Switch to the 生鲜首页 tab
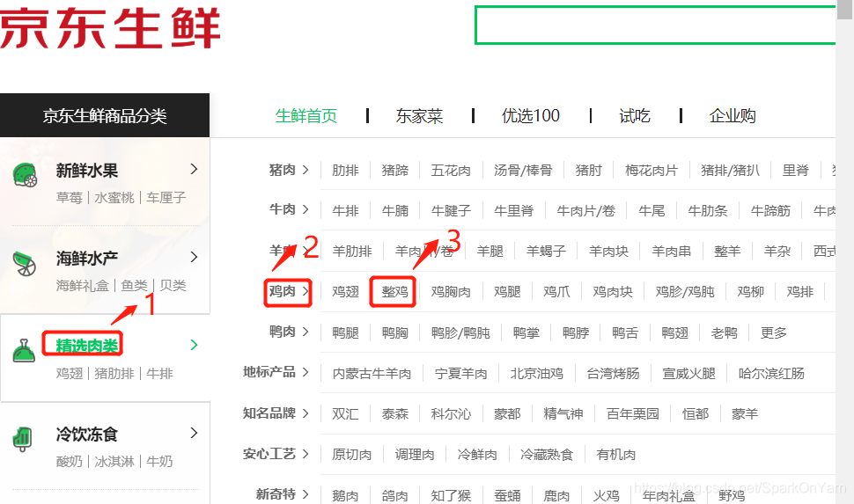 click(x=306, y=115)
